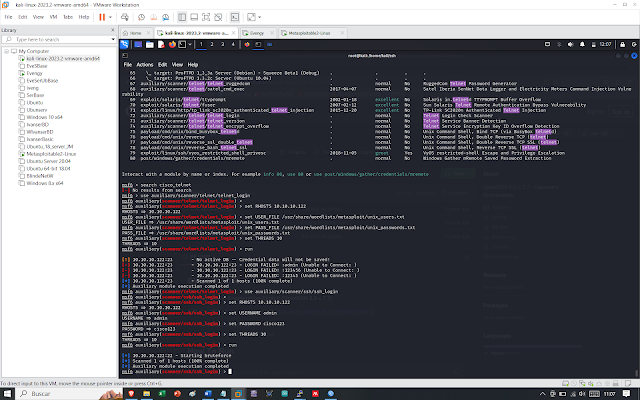Close the Library panel
This screenshot has height=400, width=640.
pyautogui.click(x=113, y=30)
